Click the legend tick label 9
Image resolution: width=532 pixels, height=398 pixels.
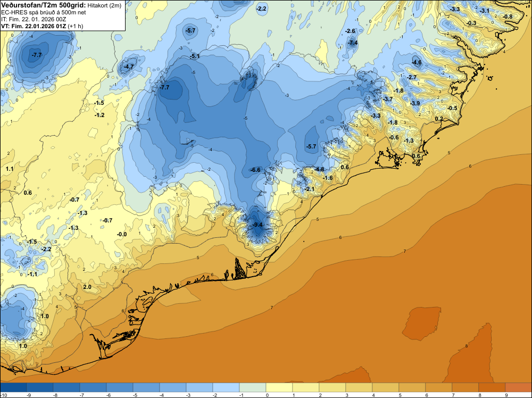pyautogui.click(x=506, y=395)
